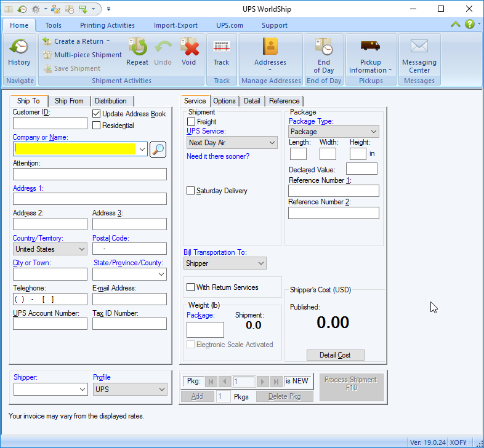
Task: Click the quick access history clock icon
Action: coord(22,9)
